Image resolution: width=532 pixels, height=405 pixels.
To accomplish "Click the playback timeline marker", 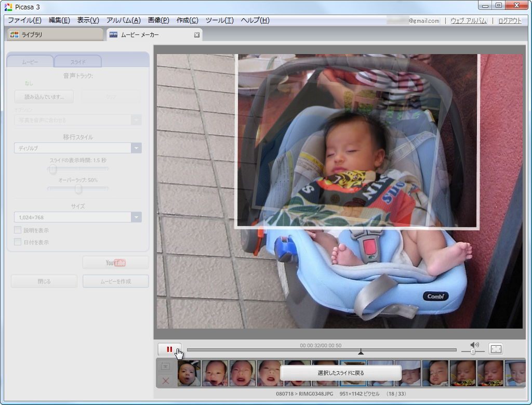I will click(361, 351).
